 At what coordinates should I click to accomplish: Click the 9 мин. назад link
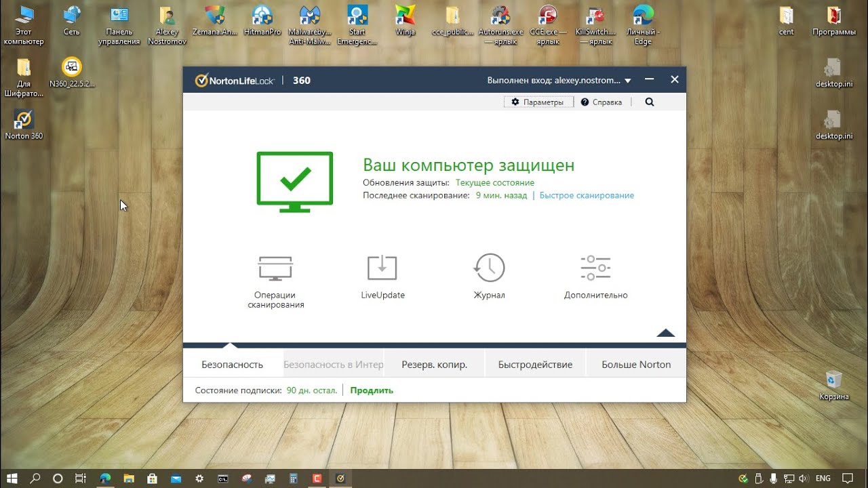click(501, 195)
